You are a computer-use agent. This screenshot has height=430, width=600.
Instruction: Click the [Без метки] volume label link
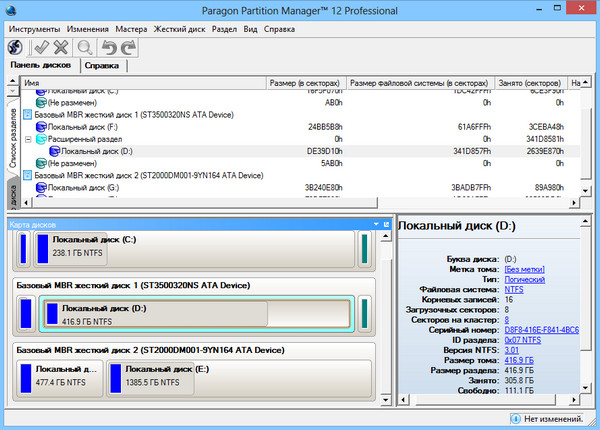point(524,269)
